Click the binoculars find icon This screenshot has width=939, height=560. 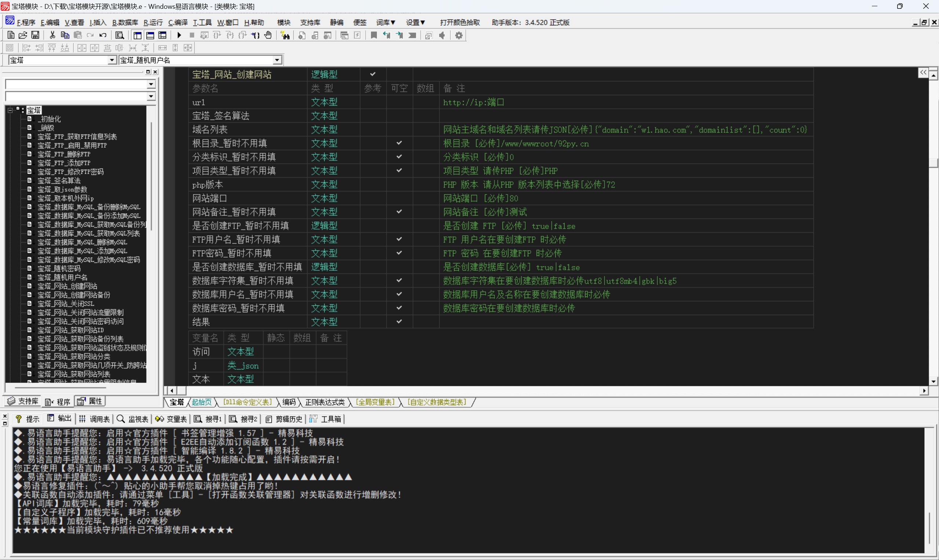(x=285, y=36)
